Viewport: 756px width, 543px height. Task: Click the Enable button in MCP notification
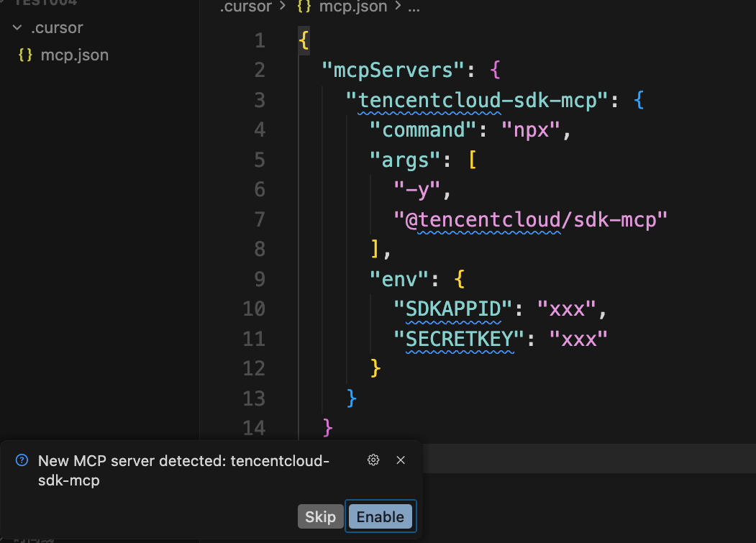(x=381, y=516)
